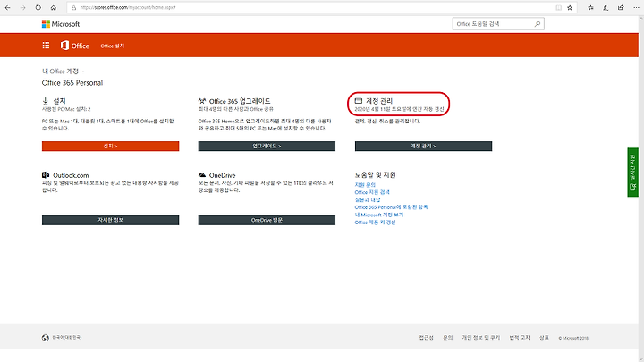This screenshot has height=362, width=644.
Task: Open the 지원 문의 help link
Action: (x=365, y=185)
